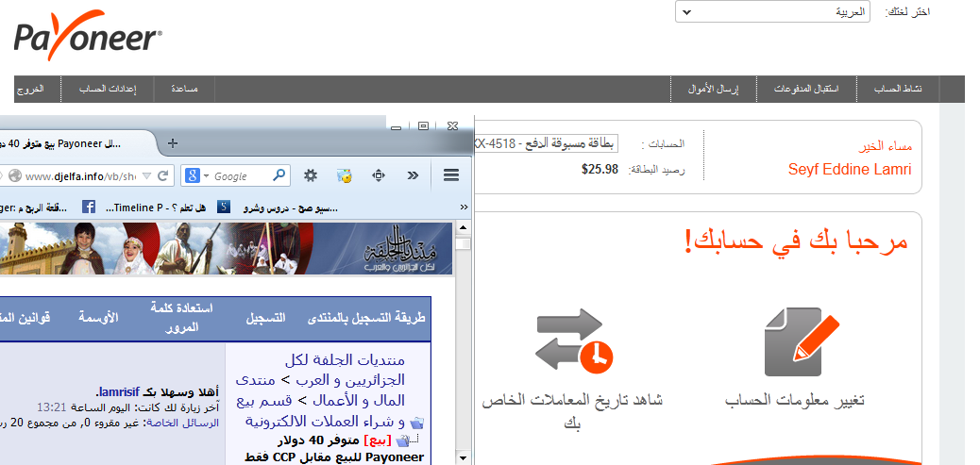Click the card balance $25.98
Image resolution: width=980 pixels, height=465 pixels.
pos(600,169)
